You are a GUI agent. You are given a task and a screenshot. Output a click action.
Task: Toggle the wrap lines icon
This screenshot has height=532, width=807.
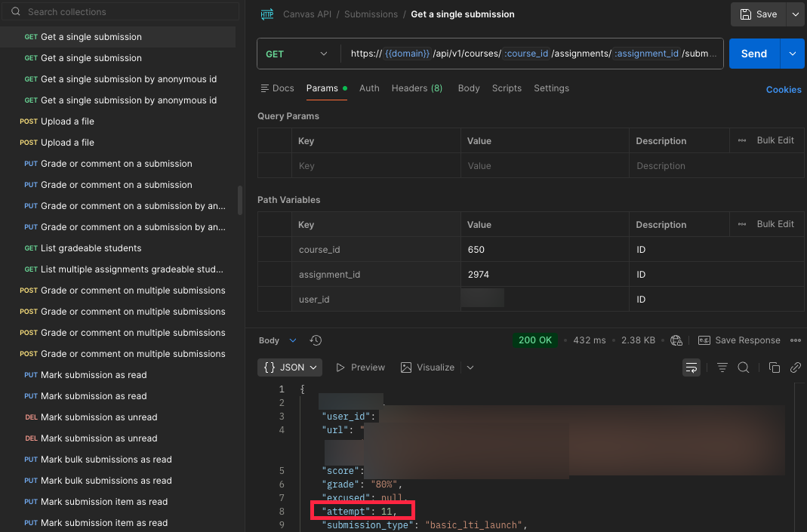tap(691, 367)
